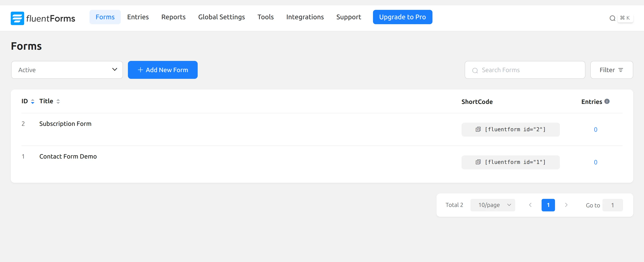Go to next page arrow
Viewport: 644px width, 262px height.
click(566, 205)
